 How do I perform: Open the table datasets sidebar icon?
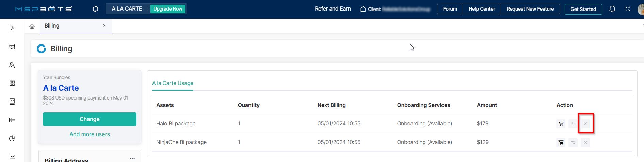coord(12,120)
